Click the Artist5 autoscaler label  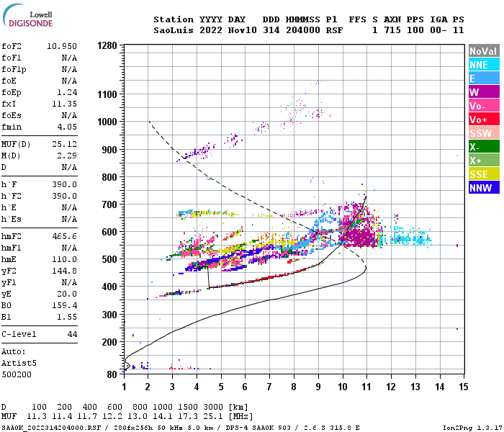coord(19,363)
